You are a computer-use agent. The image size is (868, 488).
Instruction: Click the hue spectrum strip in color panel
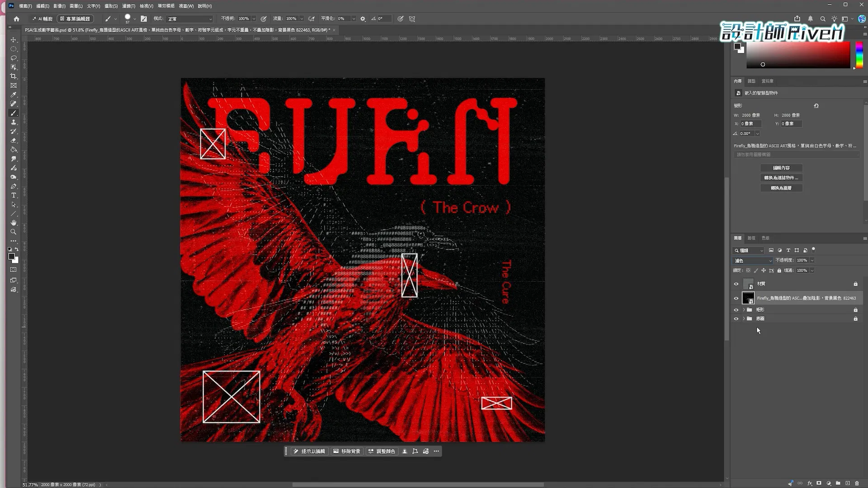tap(859, 55)
